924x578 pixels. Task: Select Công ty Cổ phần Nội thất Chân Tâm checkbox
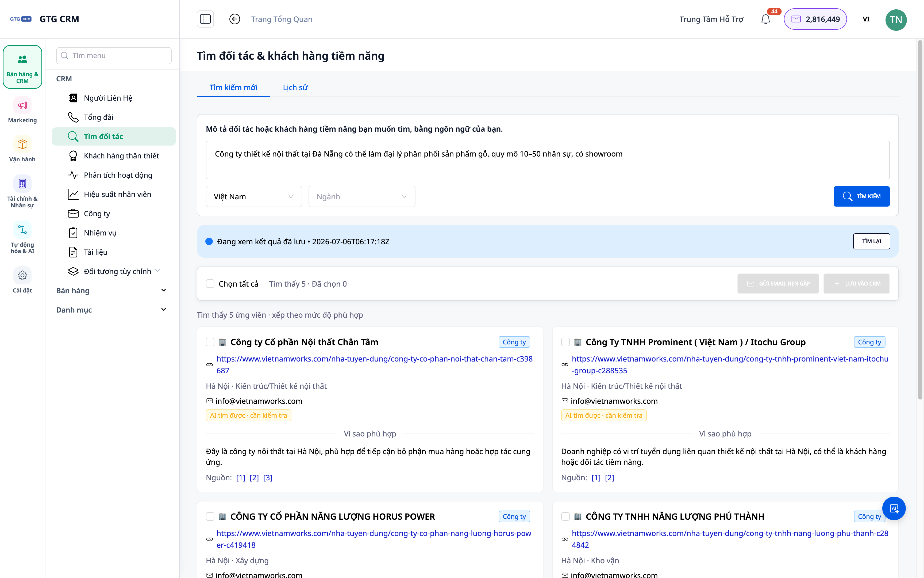pos(210,342)
